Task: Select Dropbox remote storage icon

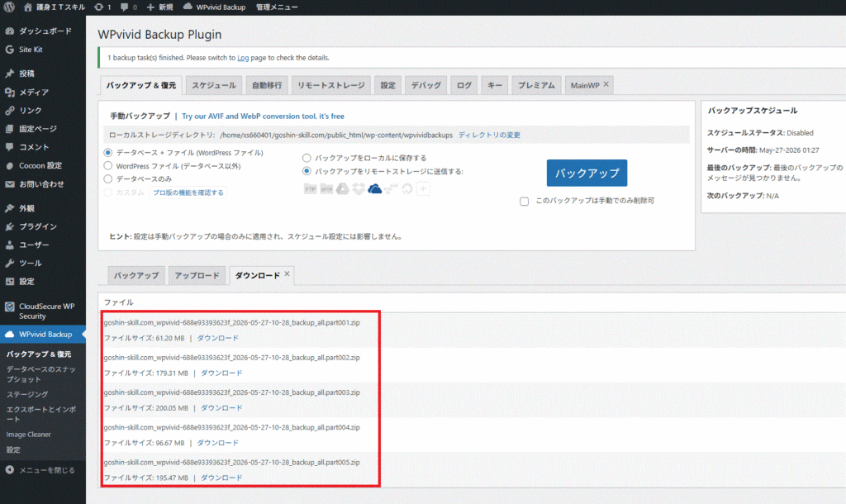Action: point(359,189)
